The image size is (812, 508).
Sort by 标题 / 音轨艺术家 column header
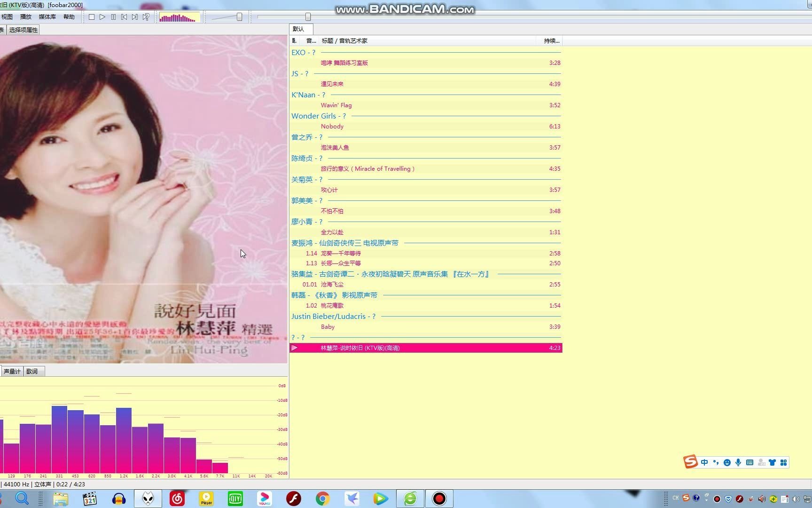tap(428, 41)
